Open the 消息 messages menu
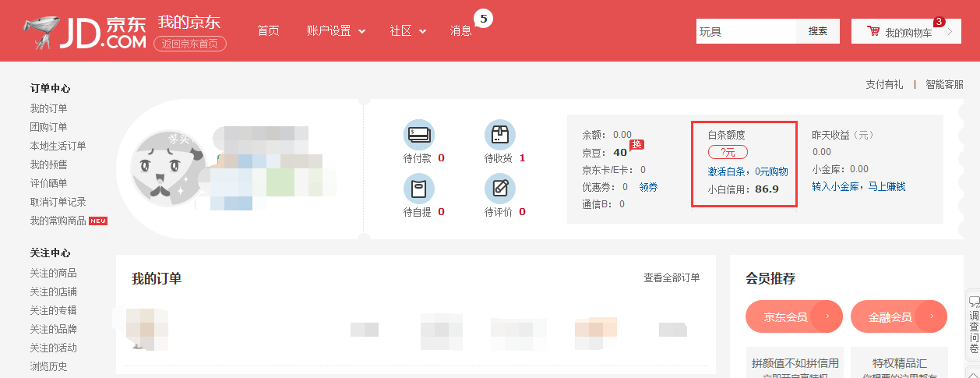 tap(460, 31)
